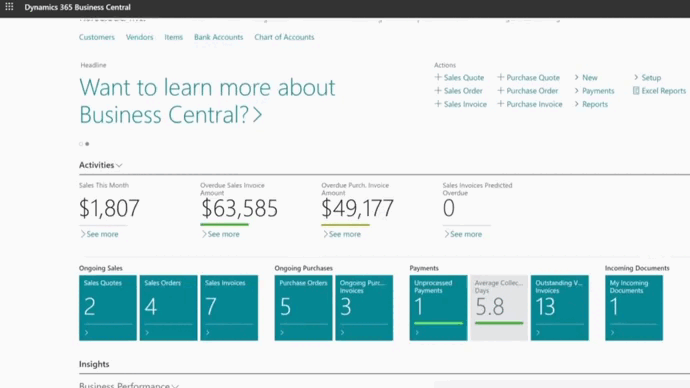Open the headline about learning Business Central
The height and width of the screenshot is (388, 690).
tap(207, 101)
